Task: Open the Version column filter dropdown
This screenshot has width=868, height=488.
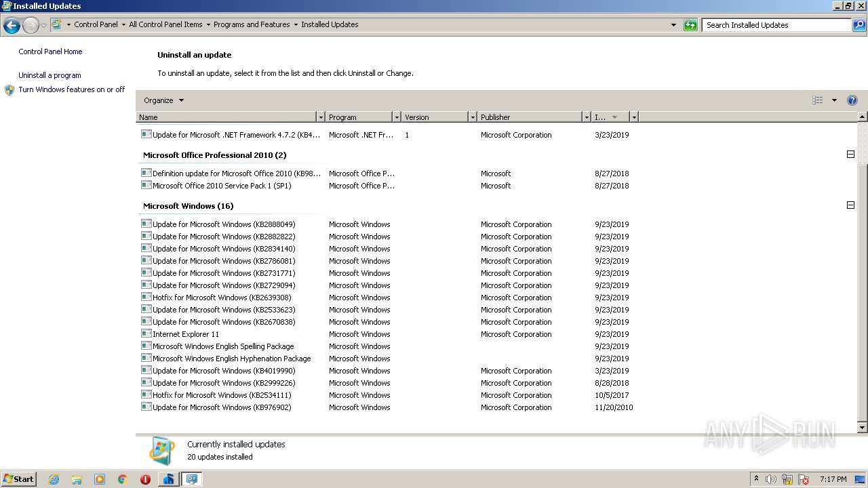Action: coord(473,117)
